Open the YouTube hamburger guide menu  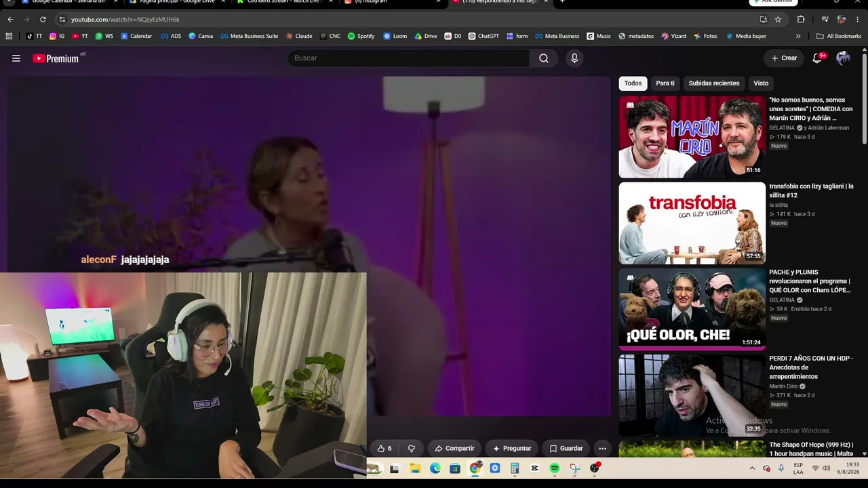tap(16, 58)
